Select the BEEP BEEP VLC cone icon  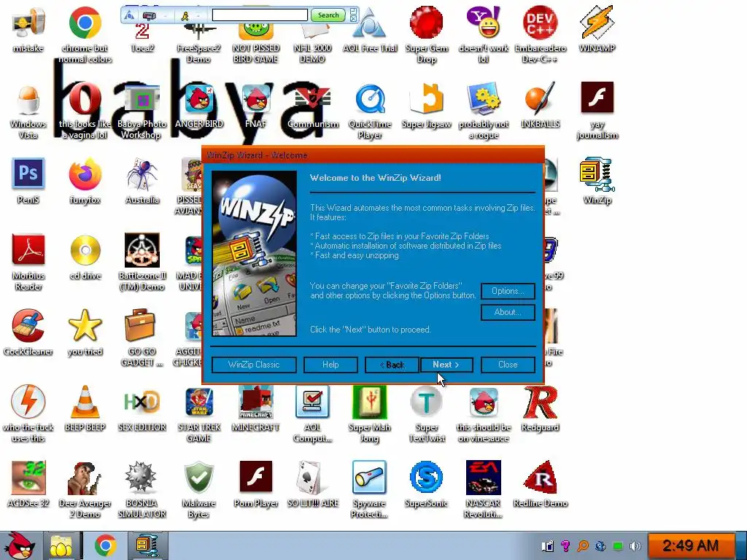85,408
